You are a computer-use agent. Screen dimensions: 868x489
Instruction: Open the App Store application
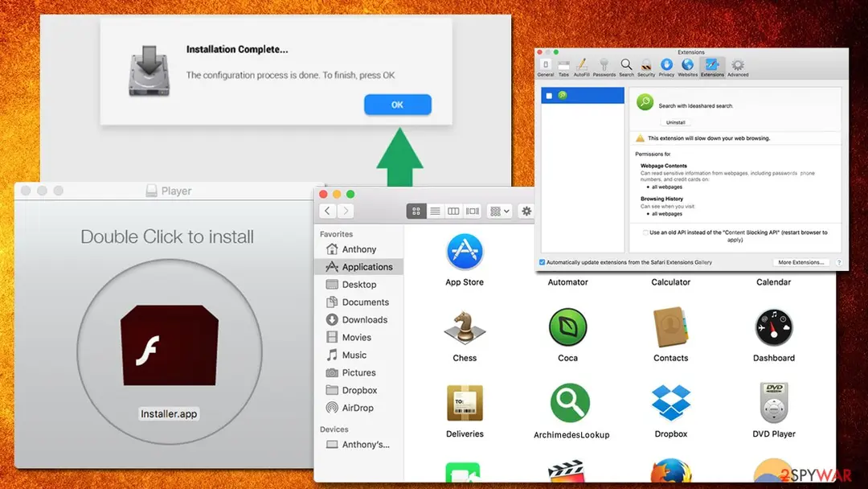(465, 252)
